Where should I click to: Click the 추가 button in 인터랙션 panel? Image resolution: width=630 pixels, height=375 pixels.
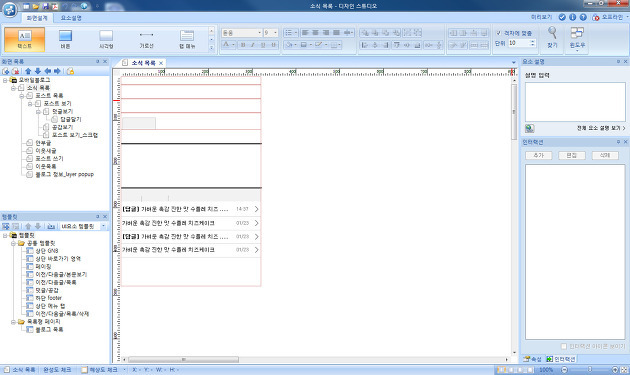pyautogui.click(x=538, y=156)
